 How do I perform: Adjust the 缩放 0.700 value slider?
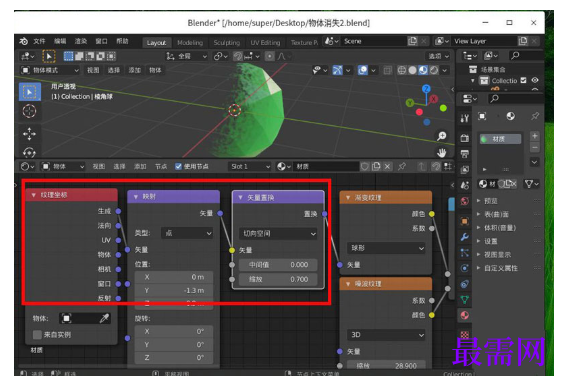pyautogui.click(x=278, y=279)
